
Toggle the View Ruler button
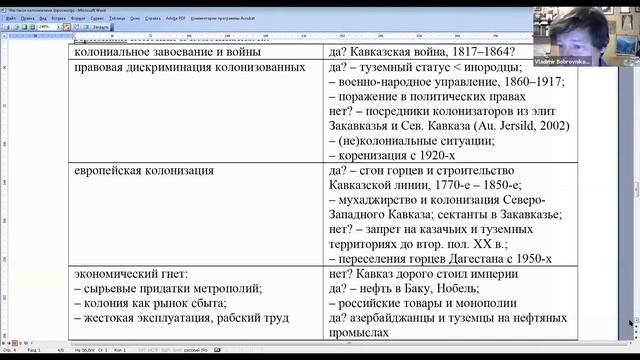click(67, 27)
